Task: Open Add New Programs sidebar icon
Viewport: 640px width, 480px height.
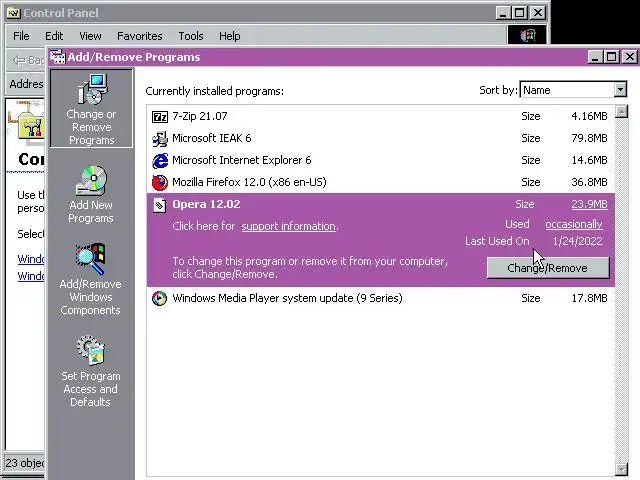Action: [x=91, y=194]
